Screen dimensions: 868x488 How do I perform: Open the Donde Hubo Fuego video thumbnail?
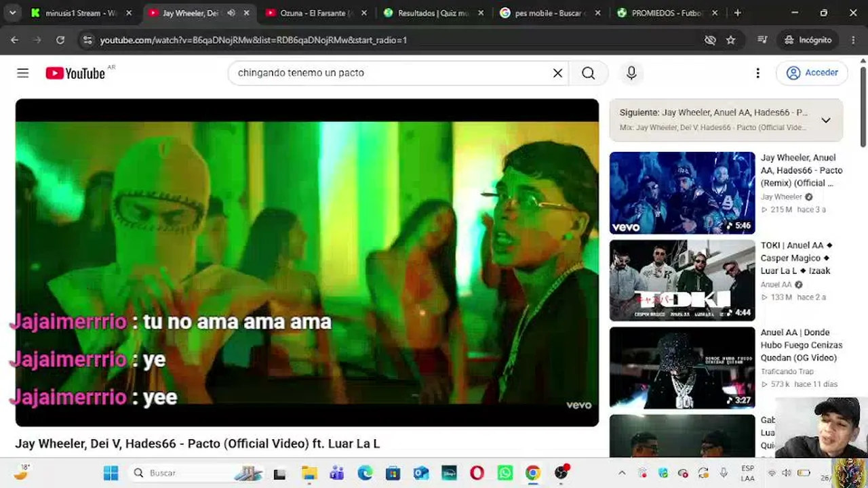[x=682, y=367]
